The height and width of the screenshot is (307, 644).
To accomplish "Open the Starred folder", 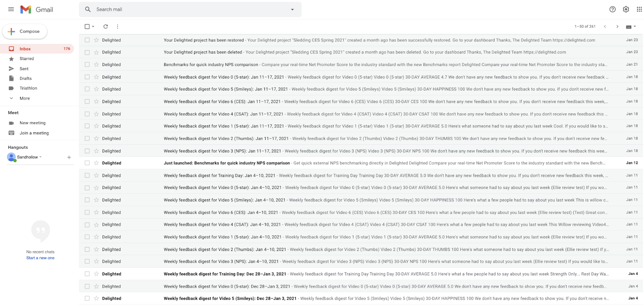I will [37, 58].
